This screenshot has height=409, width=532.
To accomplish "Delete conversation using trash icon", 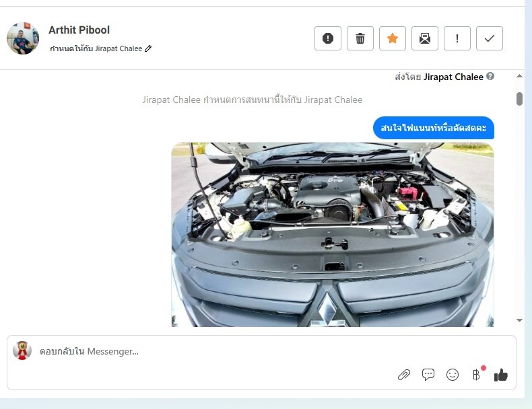I will tap(360, 38).
